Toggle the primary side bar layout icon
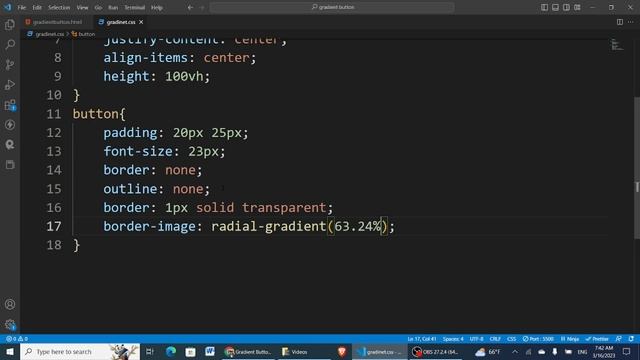 point(544,7)
